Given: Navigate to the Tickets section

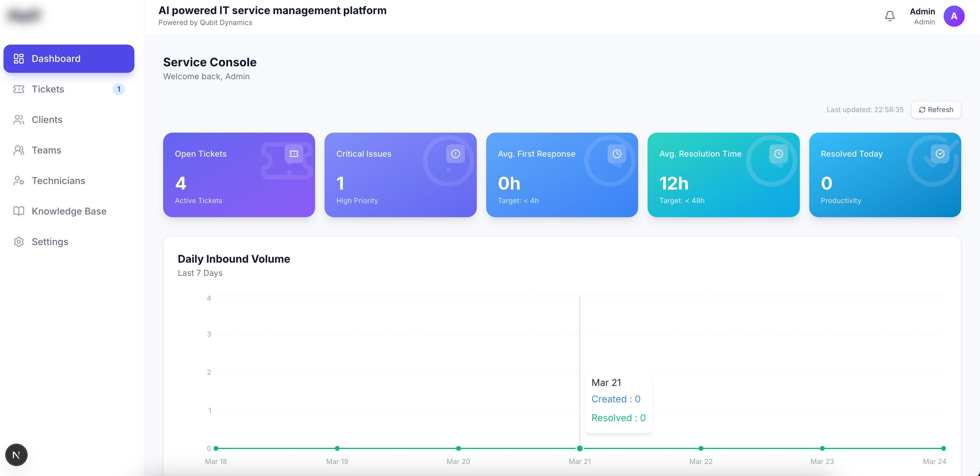Looking at the screenshot, I should tap(48, 89).
